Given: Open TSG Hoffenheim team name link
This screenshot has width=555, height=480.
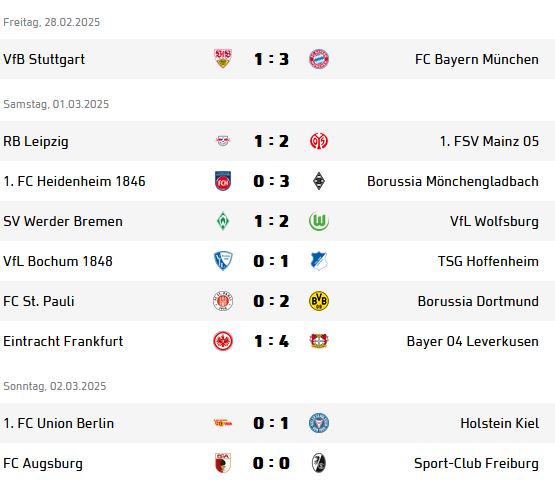Looking at the screenshot, I should click(x=488, y=261).
